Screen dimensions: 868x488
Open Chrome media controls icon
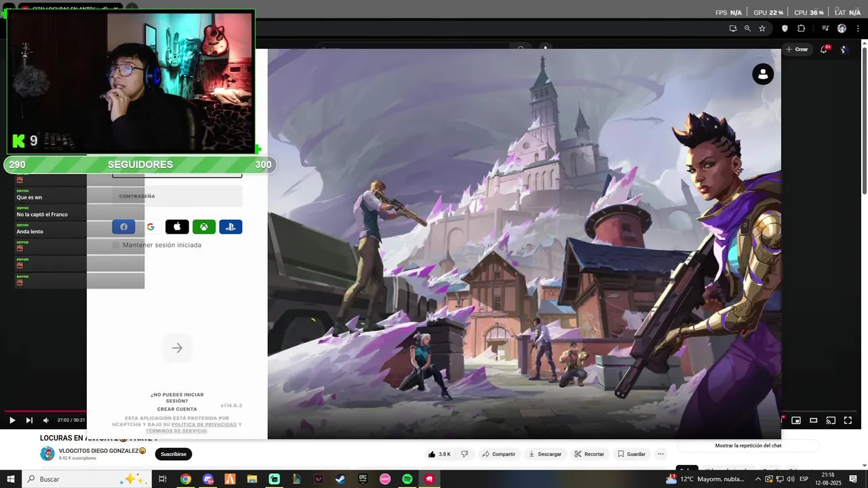point(825,28)
